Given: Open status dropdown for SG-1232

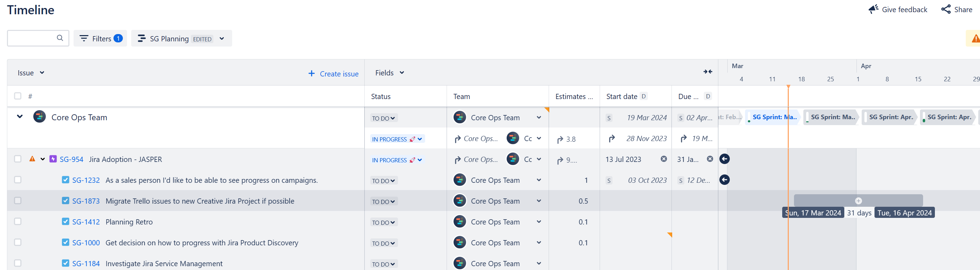Looking at the screenshot, I should (x=384, y=180).
